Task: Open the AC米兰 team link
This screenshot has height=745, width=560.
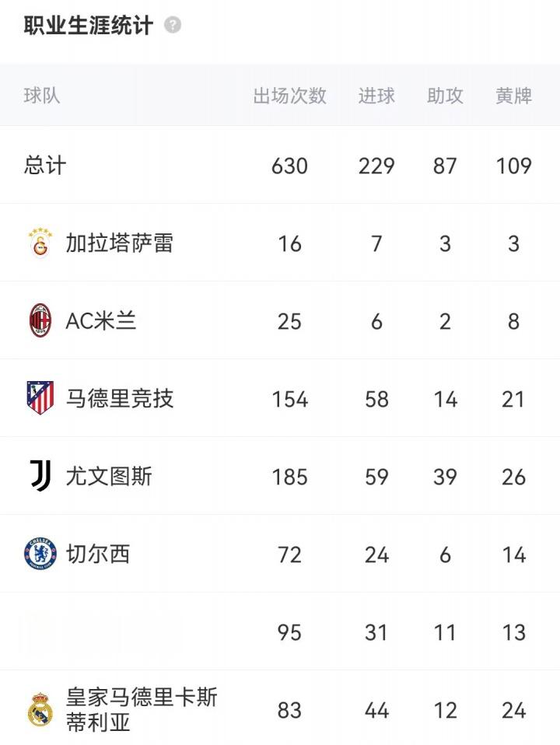Action: tap(101, 320)
